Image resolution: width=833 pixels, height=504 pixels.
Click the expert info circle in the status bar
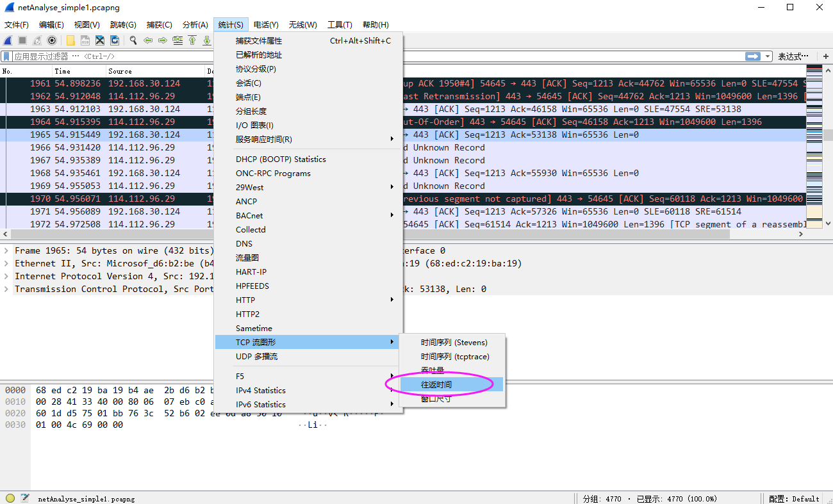tap(10, 498)
